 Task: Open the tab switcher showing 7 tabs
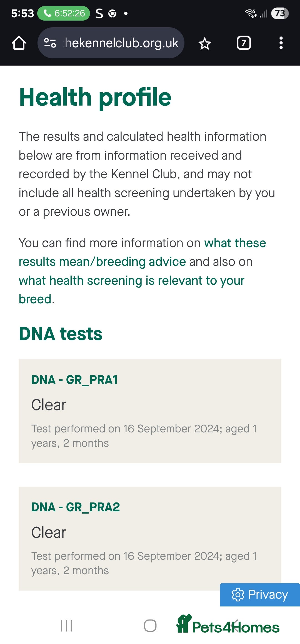click(244, 43)
